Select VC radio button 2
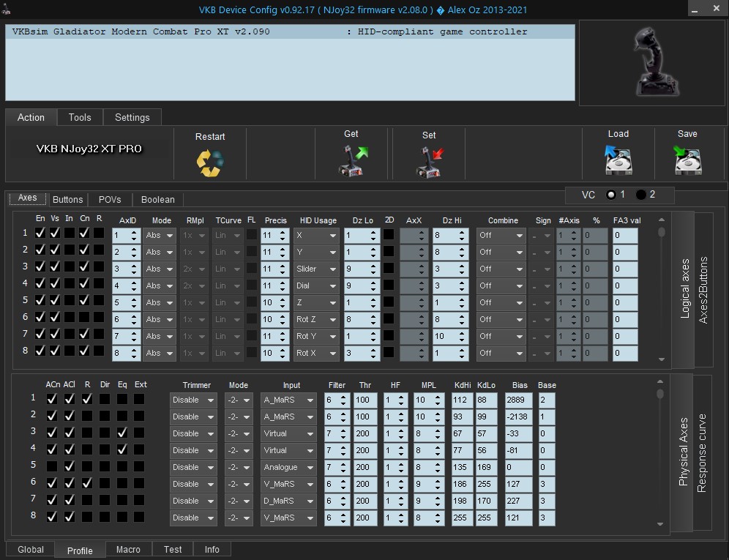 coord(641,195)
